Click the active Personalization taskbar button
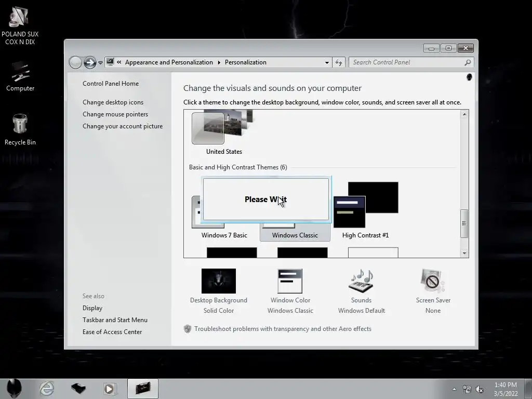 (143, 389)
